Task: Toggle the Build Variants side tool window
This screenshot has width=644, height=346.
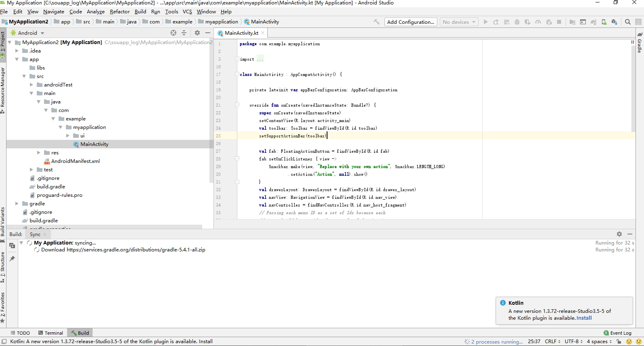Action: 3,225
